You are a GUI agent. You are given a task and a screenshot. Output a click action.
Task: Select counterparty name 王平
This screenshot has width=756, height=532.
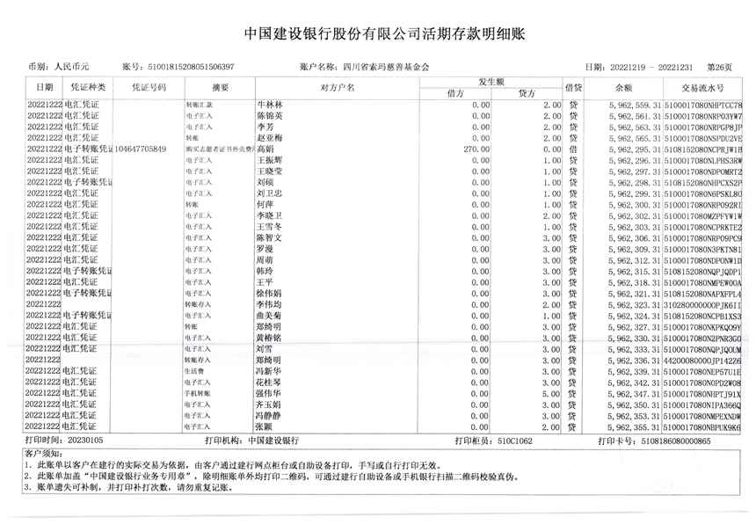click(x=265, y=282)
